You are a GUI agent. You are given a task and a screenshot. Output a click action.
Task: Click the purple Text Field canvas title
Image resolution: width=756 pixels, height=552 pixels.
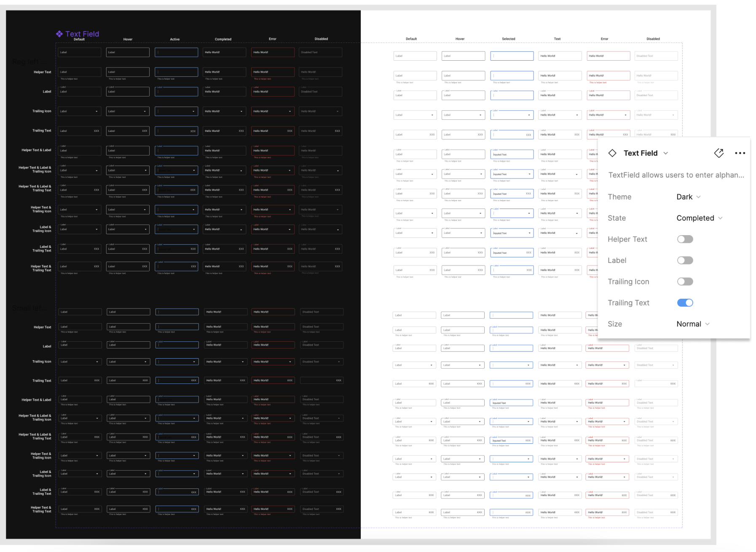(82, 34)
